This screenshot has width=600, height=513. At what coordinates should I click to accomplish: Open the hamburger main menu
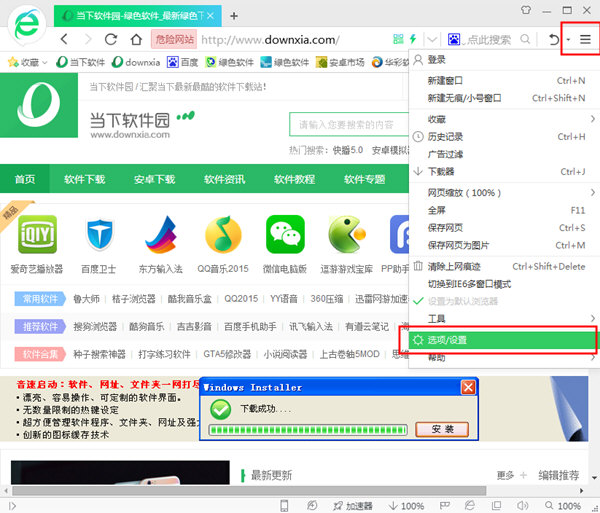click(x=585, y=39)
